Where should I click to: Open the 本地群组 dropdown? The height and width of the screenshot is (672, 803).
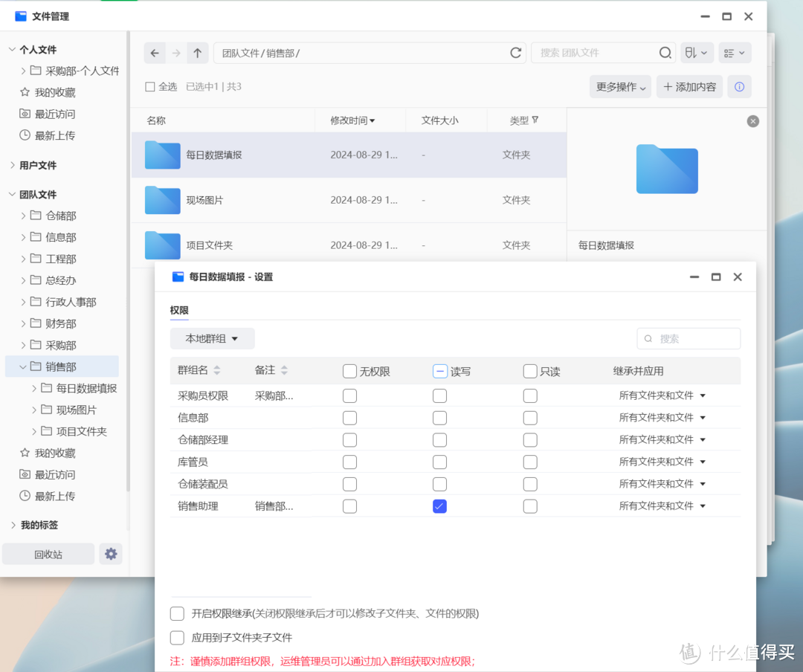point(212,338)
